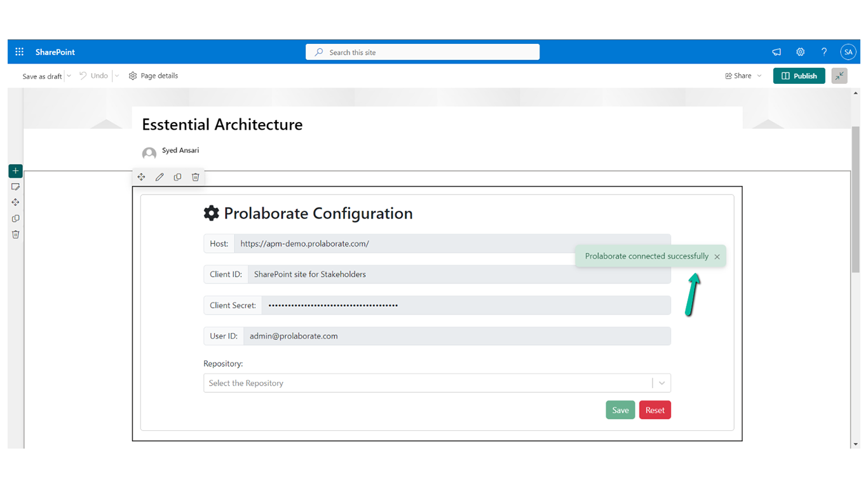Open the Select the Repository dropdown
Viewport: 868px width, 488px height.
point(437,383)
